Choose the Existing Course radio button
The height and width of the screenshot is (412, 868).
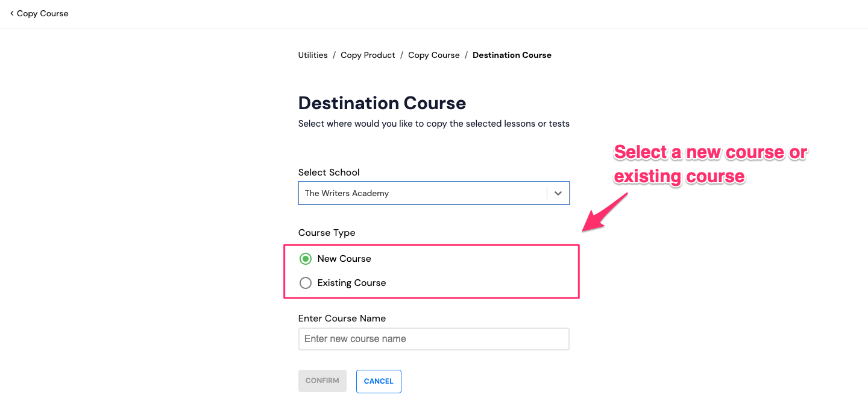306,283
